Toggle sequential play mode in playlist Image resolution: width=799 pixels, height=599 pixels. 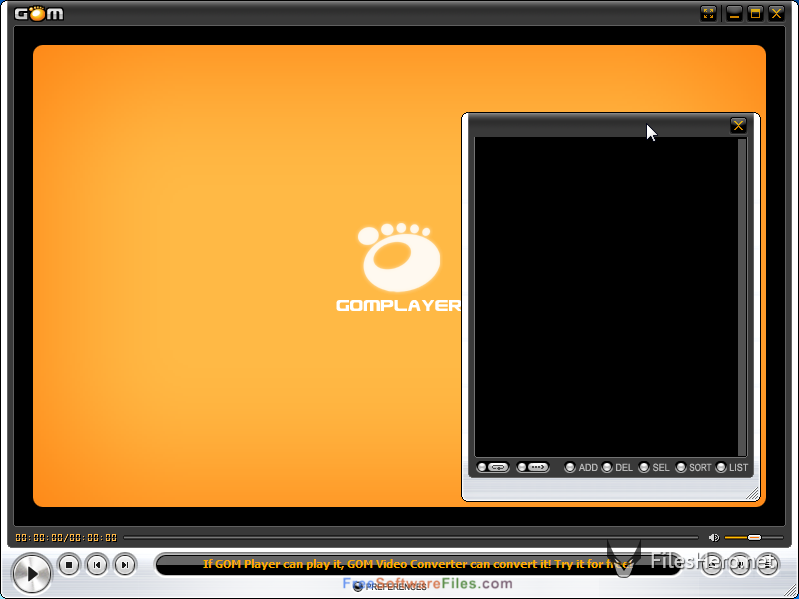click(x=532, y=467)
